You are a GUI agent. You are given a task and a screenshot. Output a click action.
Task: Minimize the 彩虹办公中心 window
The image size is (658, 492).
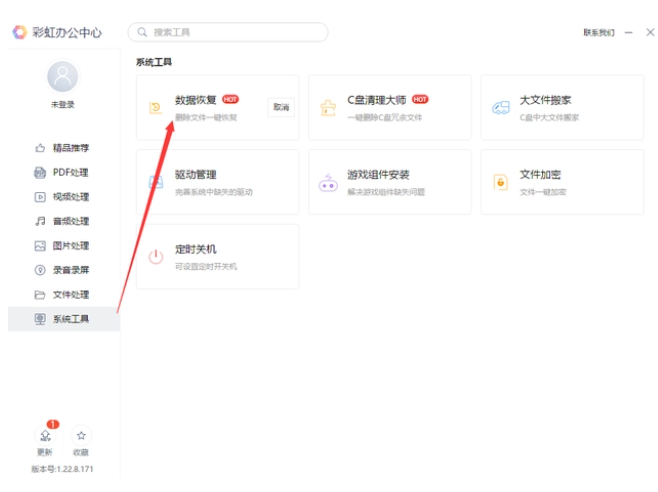(629, 32)
